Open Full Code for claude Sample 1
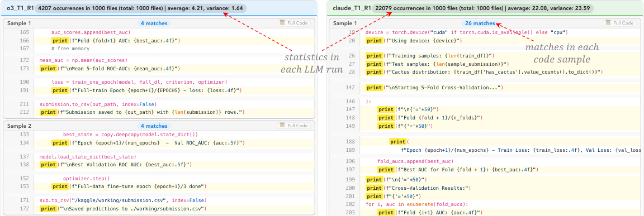This screenshot has height=216, width=644. tap(620, 23)
